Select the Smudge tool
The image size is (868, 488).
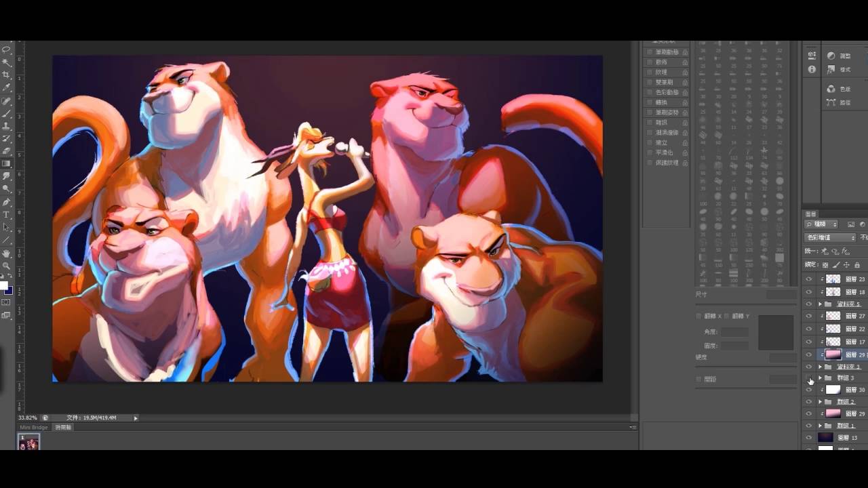coord(6,176)
